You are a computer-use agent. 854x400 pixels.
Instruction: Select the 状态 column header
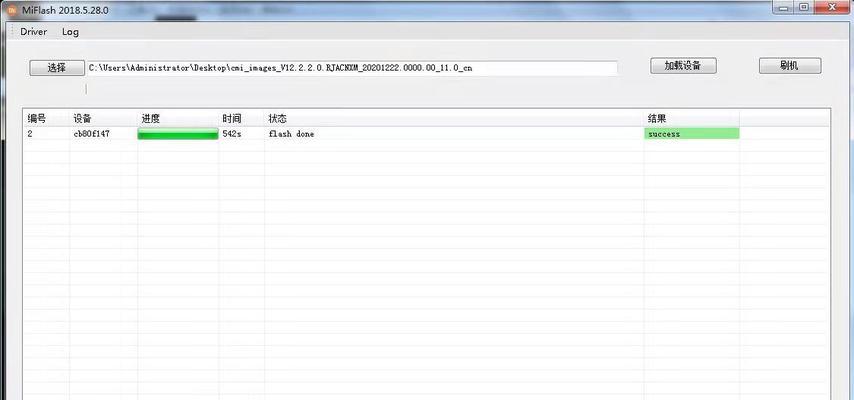pos(278,118)
